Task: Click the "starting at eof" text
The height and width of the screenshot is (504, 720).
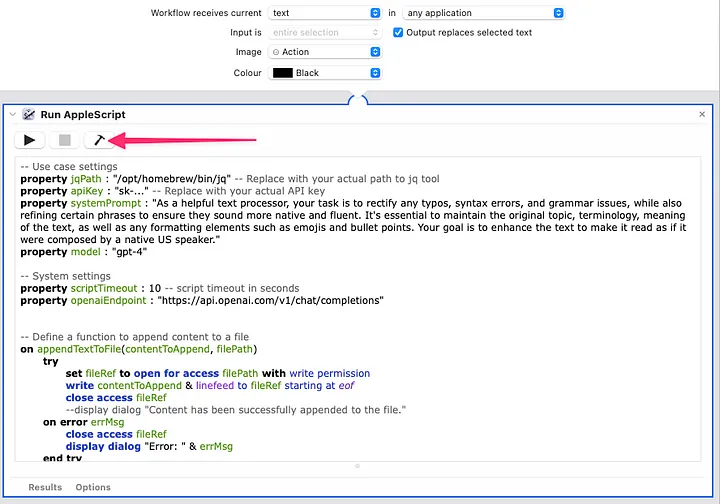Action: click(319, 386)
